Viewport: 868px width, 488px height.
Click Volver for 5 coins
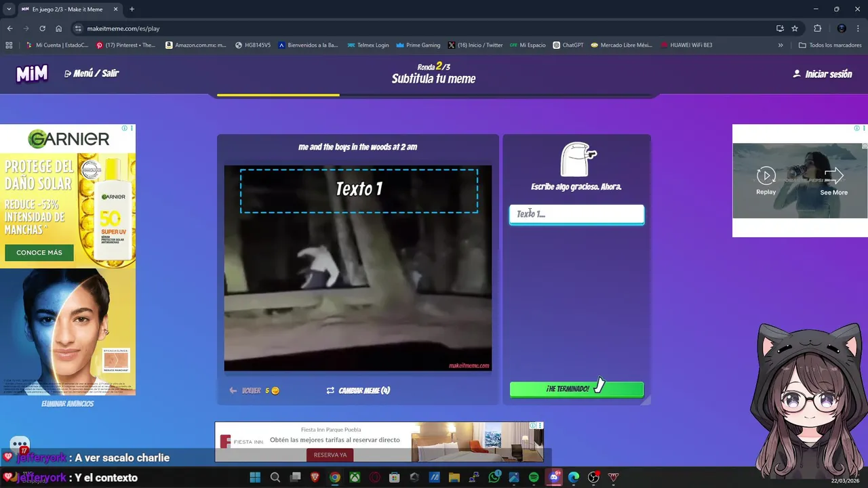coord(254,390)
